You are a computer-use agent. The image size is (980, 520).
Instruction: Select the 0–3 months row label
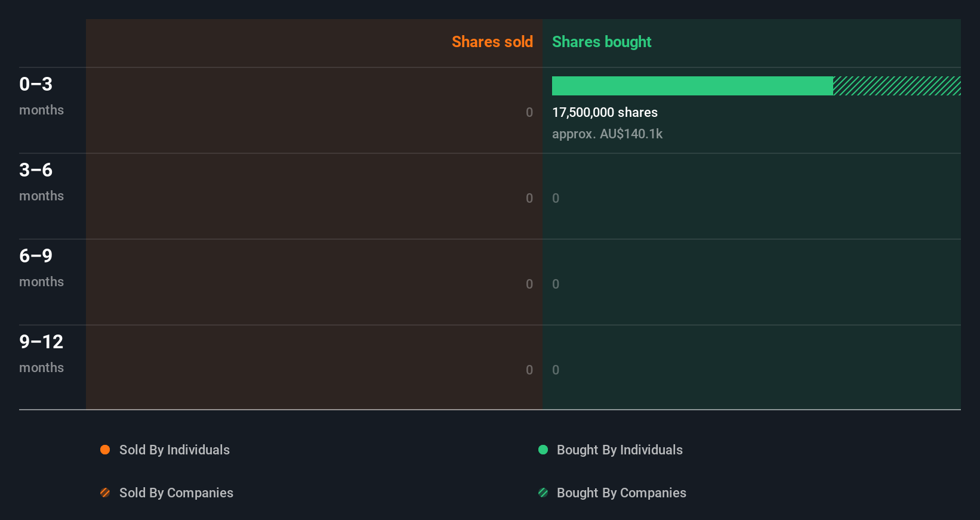tap(41, 95)
